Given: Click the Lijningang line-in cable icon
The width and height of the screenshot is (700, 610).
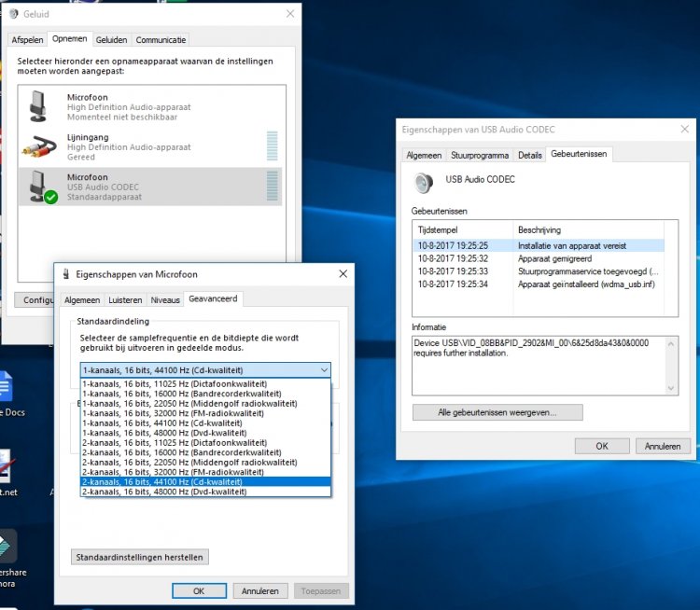Looking at the screenshot, I should 39,145.
